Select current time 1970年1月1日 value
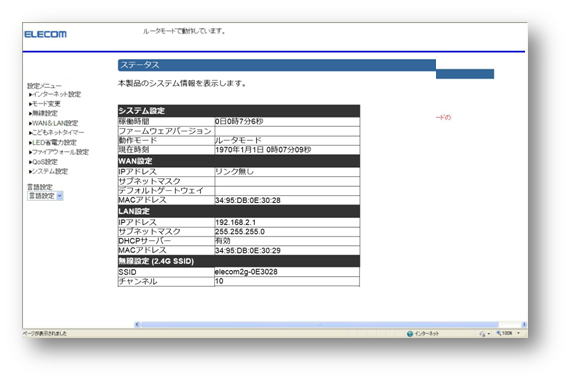This screenshot has height=380, width=570. 263,150
